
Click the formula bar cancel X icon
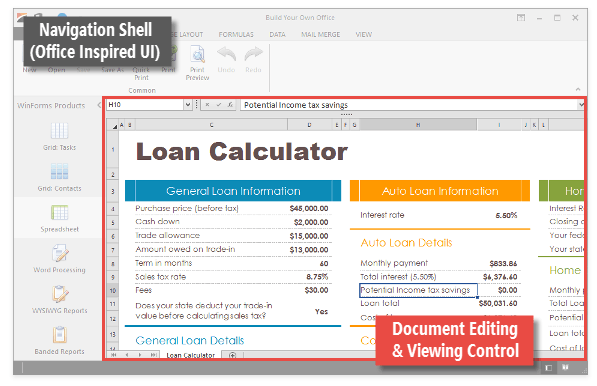coord(208,105)
